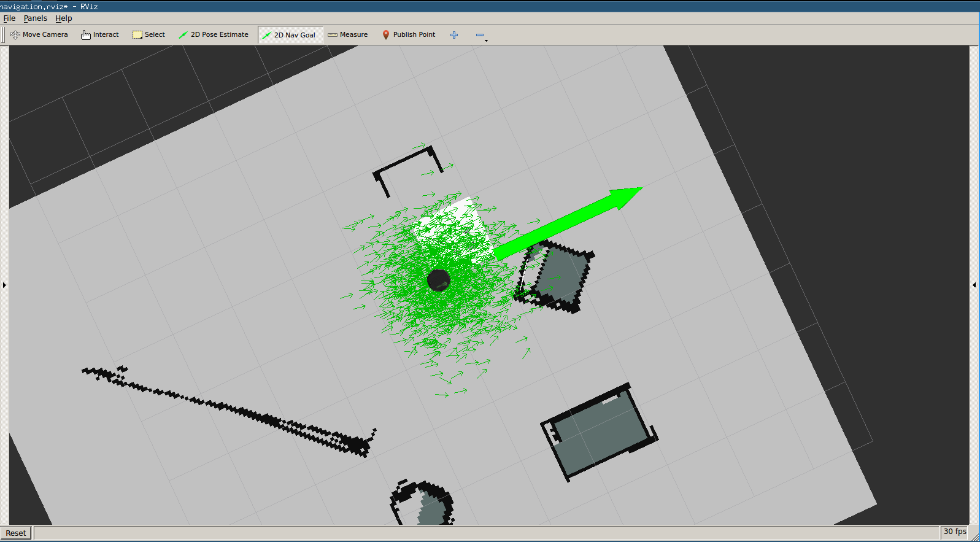Toggle off the active 2D Nav Goal tool
Image resolution: width=980 pixels, height=542 pixels.
click(x=289, y=35)
